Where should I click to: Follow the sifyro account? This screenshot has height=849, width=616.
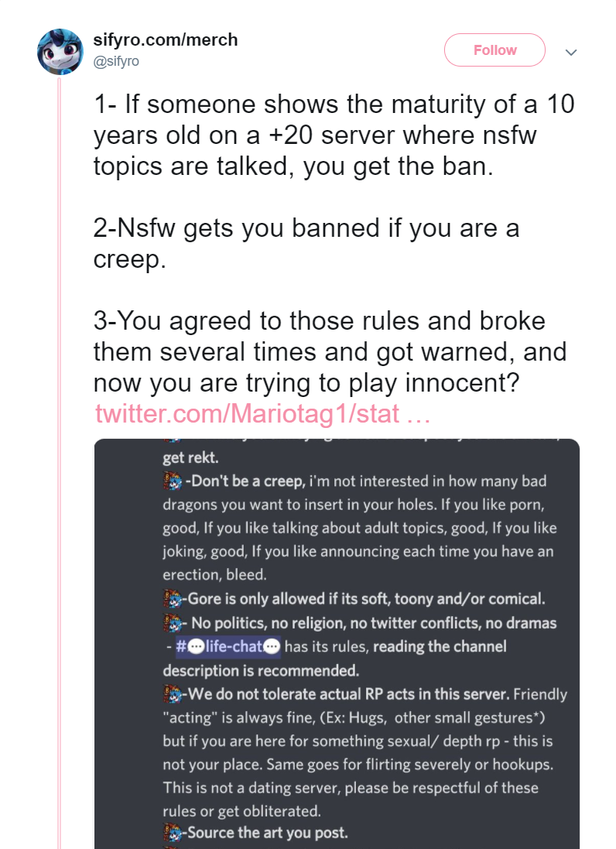tap(495, 50)
